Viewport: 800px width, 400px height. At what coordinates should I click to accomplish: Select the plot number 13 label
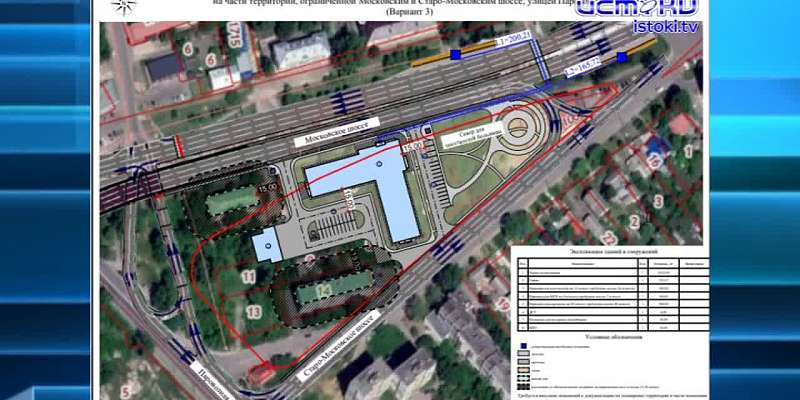tap(254, 312)
